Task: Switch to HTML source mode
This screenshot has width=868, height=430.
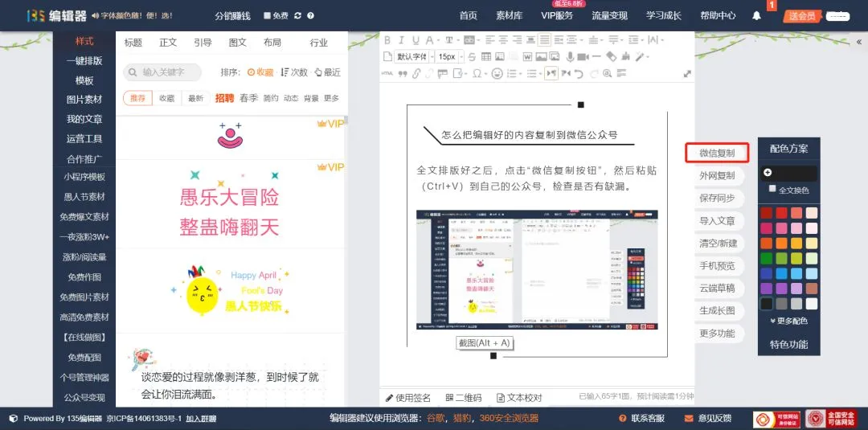Action: point(387,73)
